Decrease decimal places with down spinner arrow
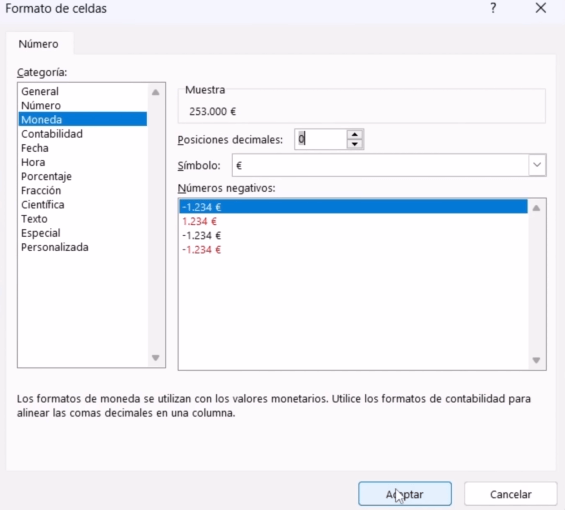 (x=355, y=144)
